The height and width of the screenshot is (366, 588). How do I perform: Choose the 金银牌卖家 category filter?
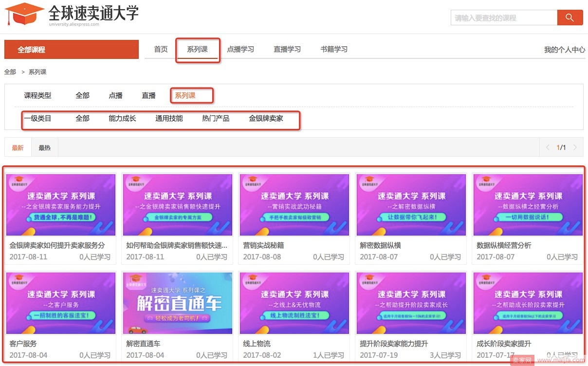266,118
